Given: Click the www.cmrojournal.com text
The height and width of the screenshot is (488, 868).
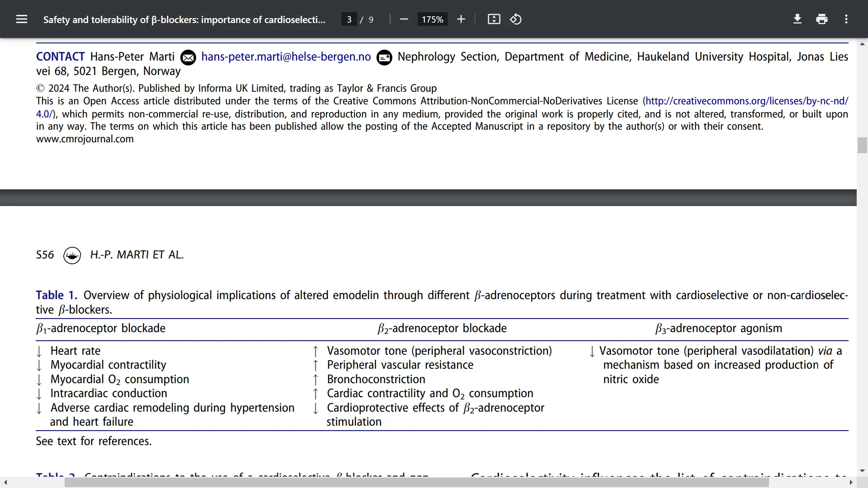Looking at the screenshot, I should point(85,139).
